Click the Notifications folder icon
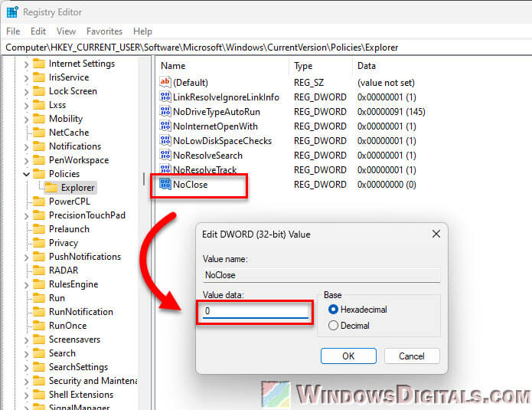This screenshot has height=410, width=532. click(39, 146)
